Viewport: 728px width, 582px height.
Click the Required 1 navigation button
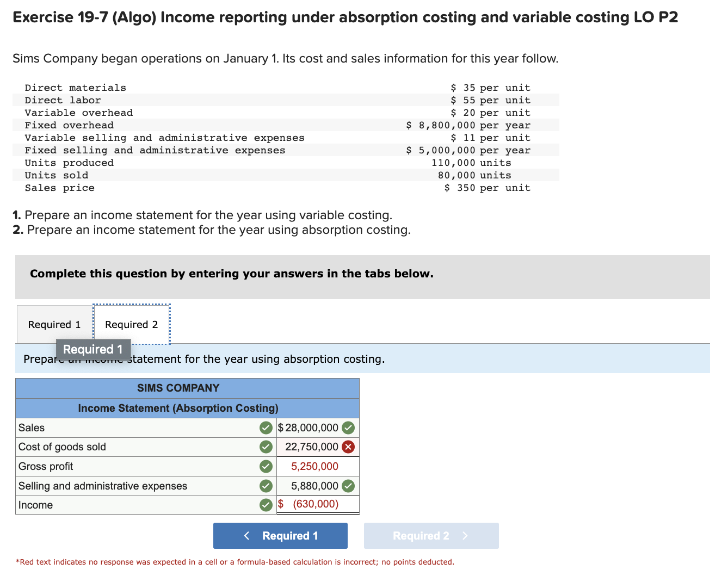pos(280,536)
